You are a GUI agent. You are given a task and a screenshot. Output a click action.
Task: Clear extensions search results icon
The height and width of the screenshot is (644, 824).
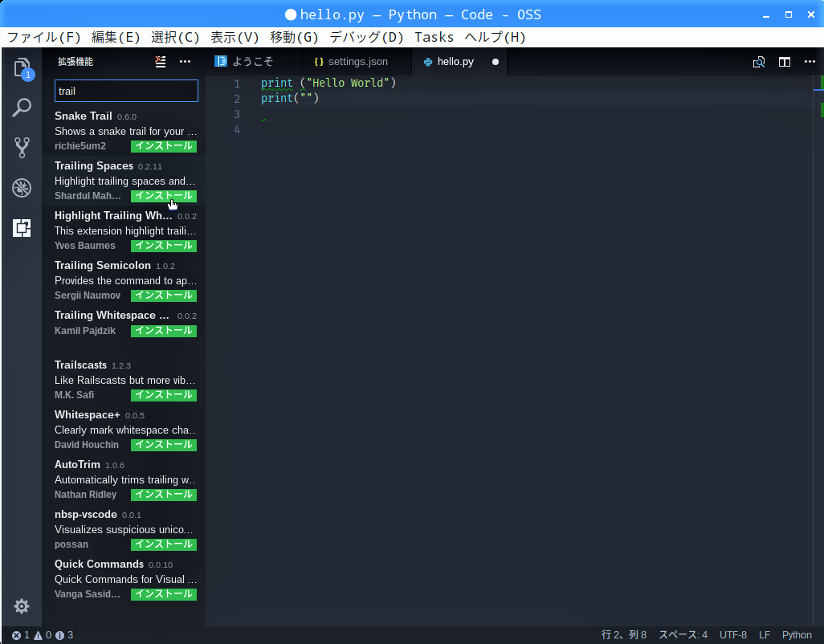161,62
